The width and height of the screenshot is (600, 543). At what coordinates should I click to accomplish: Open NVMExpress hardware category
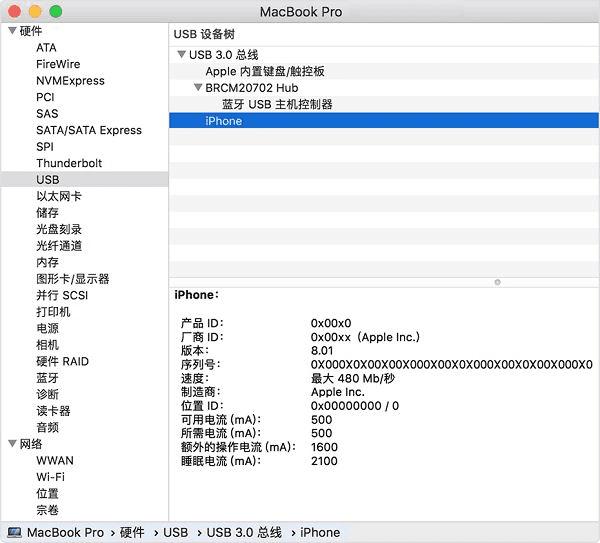(70, 80)
